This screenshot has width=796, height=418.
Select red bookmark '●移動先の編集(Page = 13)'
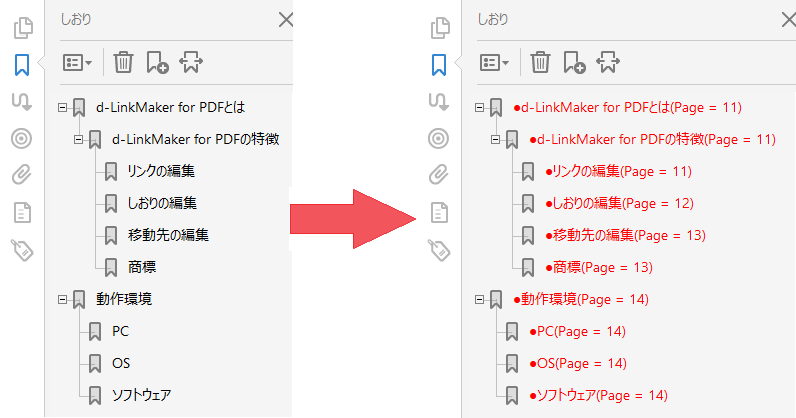coord(625,235)
